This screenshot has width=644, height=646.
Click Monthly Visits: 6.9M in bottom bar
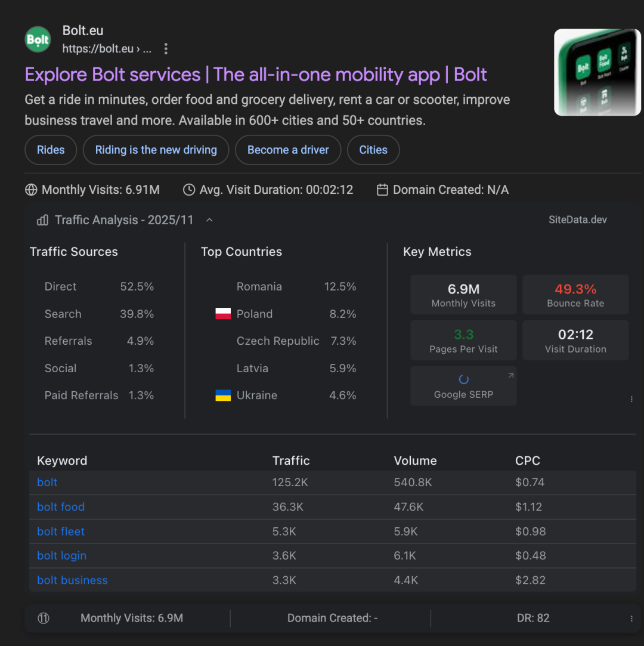132,618
